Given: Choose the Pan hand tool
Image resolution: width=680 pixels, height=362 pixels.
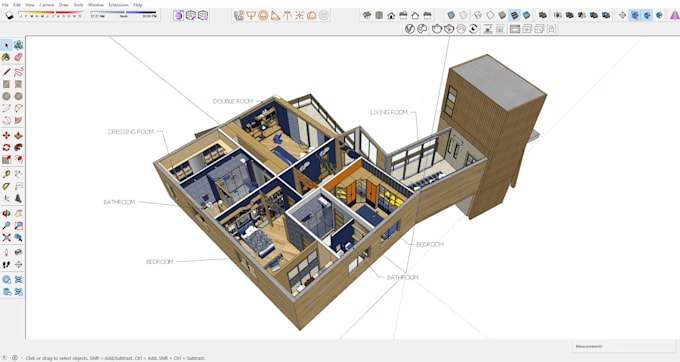Looking at the screenshot, I should [x=18, y=213].
